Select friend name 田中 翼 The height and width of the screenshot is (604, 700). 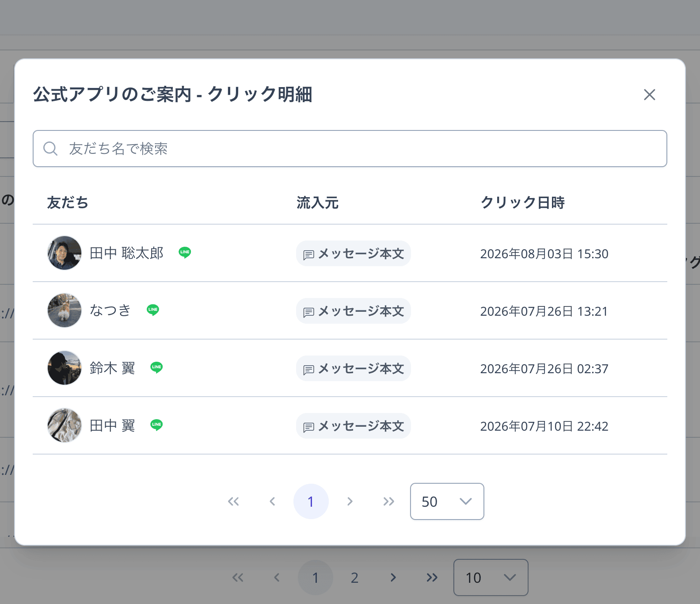112,425
